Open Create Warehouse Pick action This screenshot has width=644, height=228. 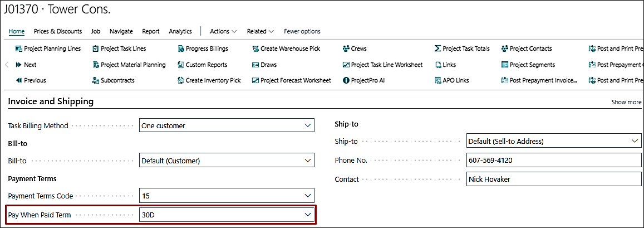[286, 48]
